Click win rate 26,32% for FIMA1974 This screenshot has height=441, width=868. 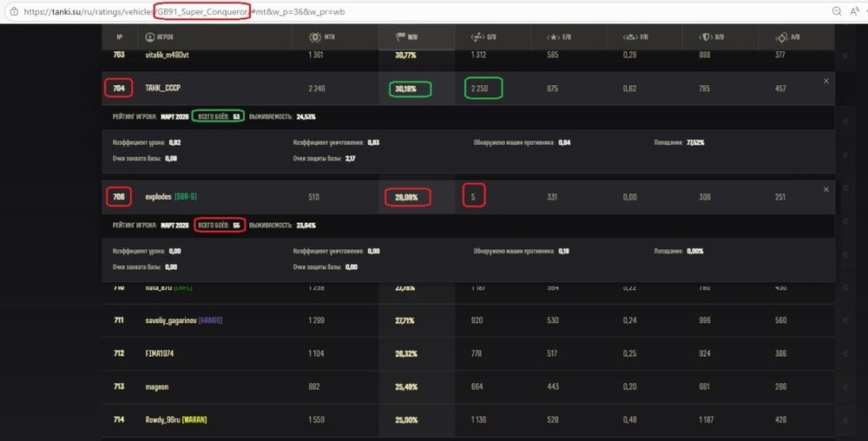(405, 353)
